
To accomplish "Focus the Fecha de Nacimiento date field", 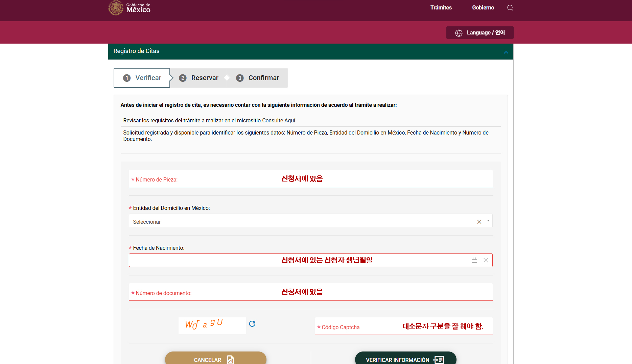I will (310, 260).
